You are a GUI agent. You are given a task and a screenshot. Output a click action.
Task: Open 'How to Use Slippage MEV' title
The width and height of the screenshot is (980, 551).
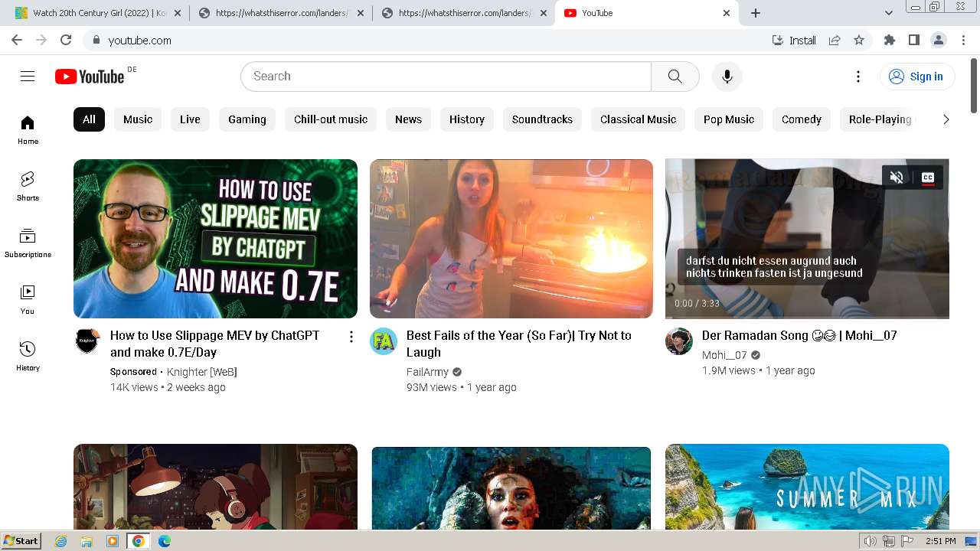pyautogui.click(x=215, y=344)
